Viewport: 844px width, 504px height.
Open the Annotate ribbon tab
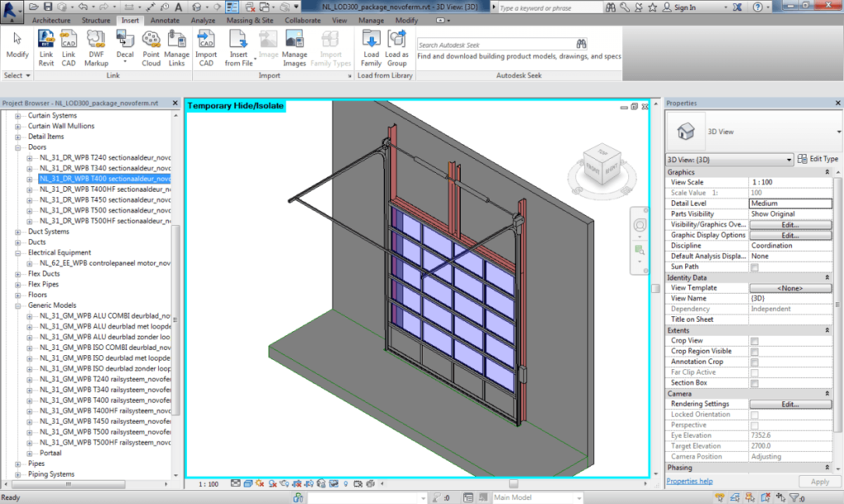tap(164, 20)
